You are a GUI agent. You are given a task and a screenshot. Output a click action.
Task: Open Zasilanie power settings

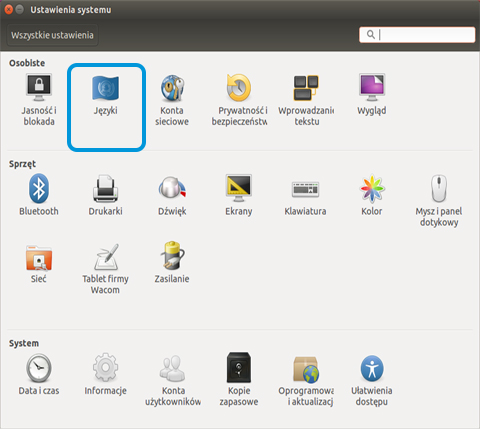point(172,262)
